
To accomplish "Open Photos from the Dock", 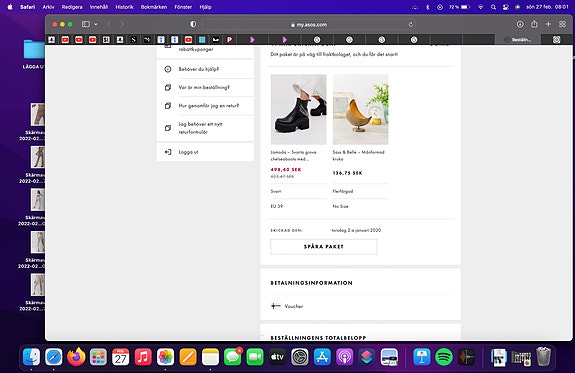I will (x=165, y=357).
